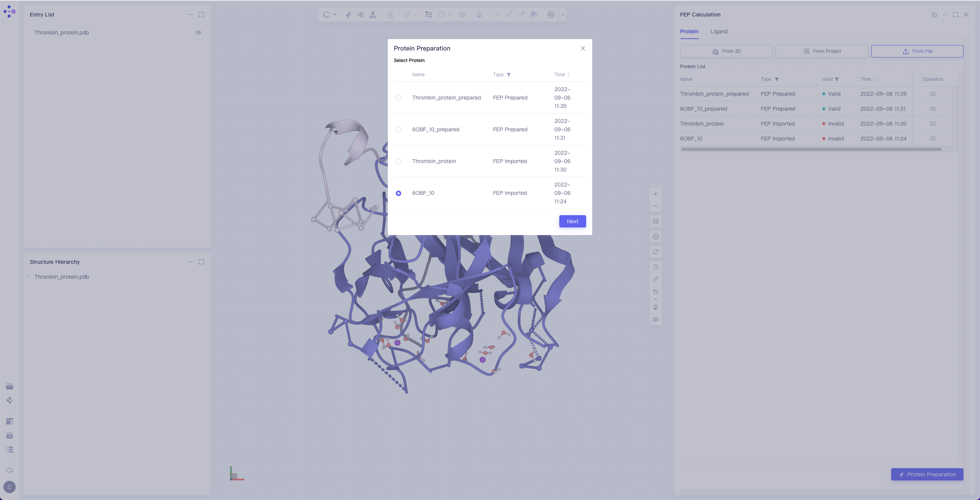Filter by Type in the dialog table
This screenshot has width=980, height=500.
coord(509,75)
